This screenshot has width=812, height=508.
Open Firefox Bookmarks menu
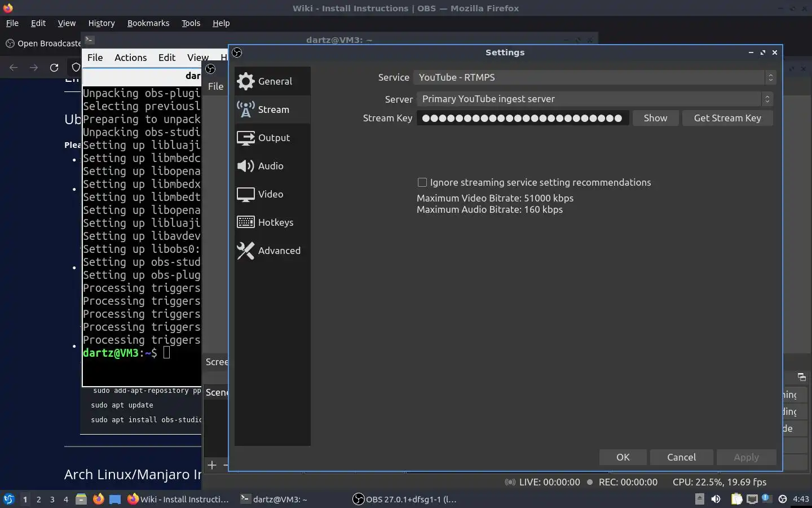(148, 23)
